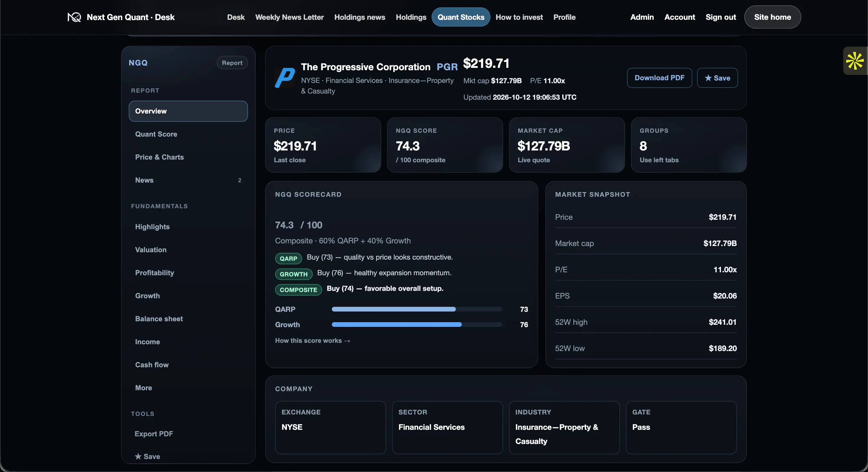Viewport: 868px width, 472px height.
Task: Open the Profitability section
Action: coord(188,273)
